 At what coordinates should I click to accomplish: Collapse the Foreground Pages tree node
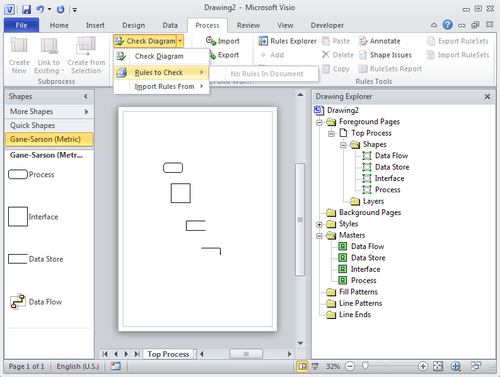click(319, 122)
